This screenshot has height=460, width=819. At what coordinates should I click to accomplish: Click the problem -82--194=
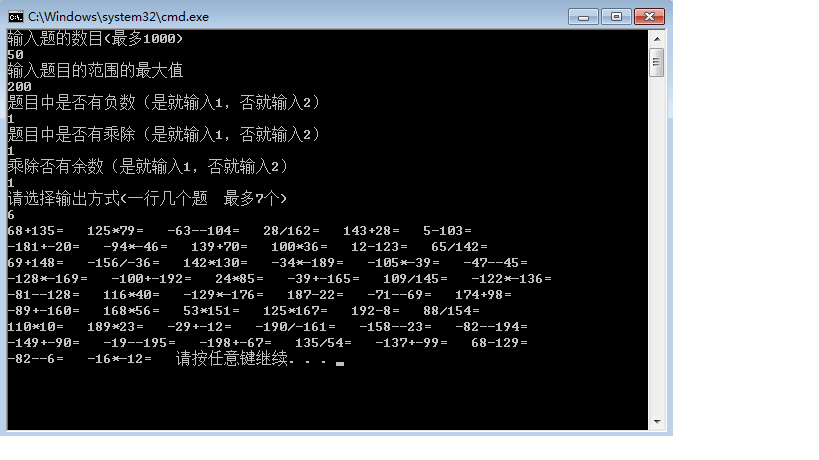tap(492, 327)
